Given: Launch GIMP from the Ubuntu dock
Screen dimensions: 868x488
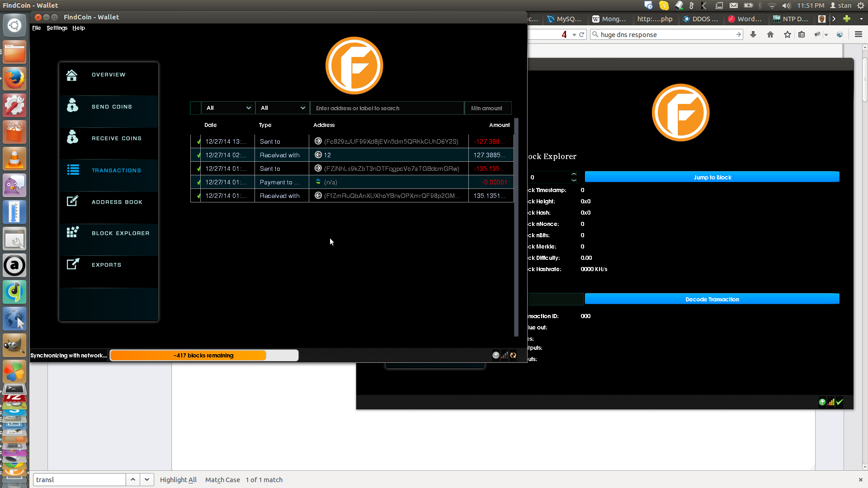Looking at the screenshot, I should click(14, 345).
